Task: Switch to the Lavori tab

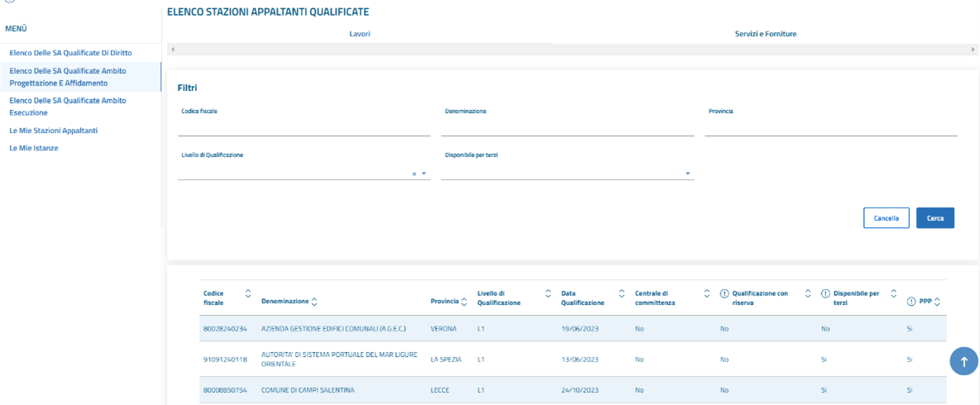Action: (360, 34)
